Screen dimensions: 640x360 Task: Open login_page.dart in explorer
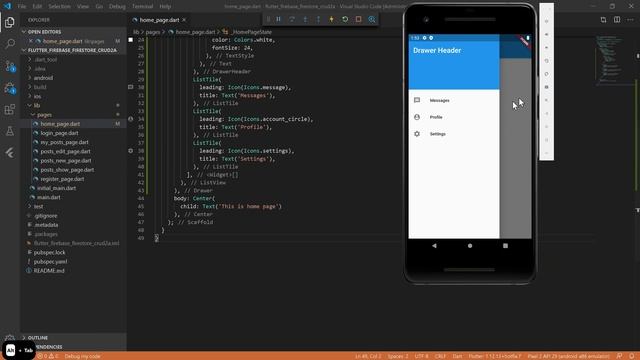(x=59, y=133)
